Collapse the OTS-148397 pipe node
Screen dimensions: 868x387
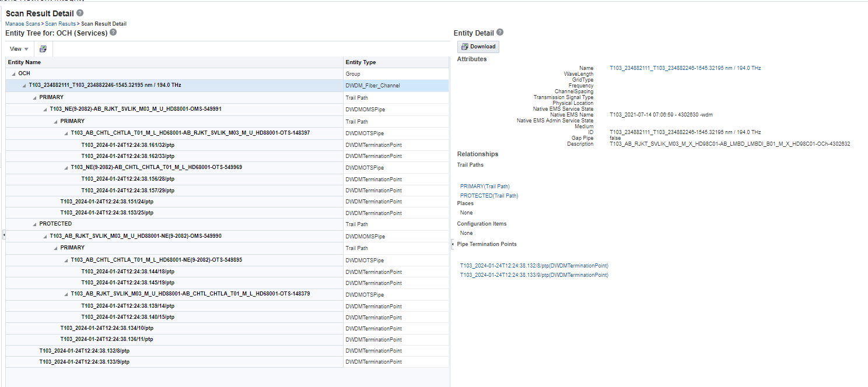click(66, 133)
